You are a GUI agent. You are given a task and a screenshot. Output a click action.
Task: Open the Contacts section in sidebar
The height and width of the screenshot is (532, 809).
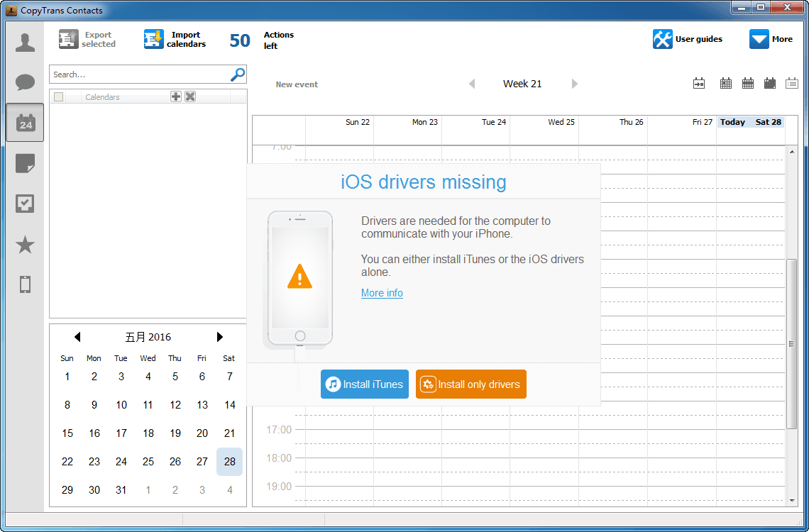coord(25,43)
